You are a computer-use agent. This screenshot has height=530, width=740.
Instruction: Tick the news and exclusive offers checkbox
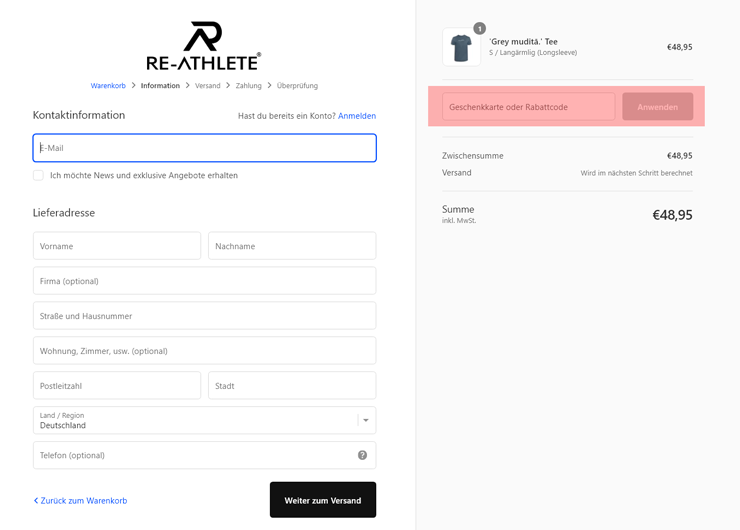pos(38,176)
